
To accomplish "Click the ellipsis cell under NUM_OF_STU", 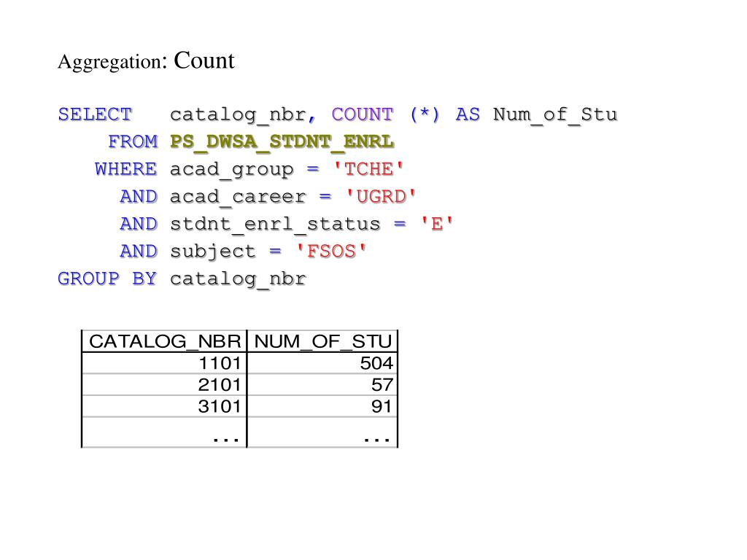I will coord(322,433).
